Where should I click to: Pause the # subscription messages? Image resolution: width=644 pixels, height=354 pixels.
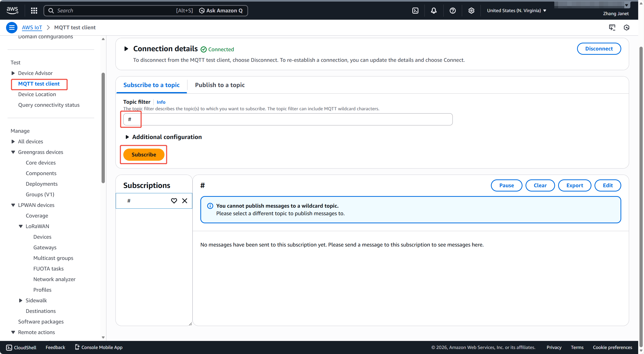pyautogui.click(x=506, y=185)
